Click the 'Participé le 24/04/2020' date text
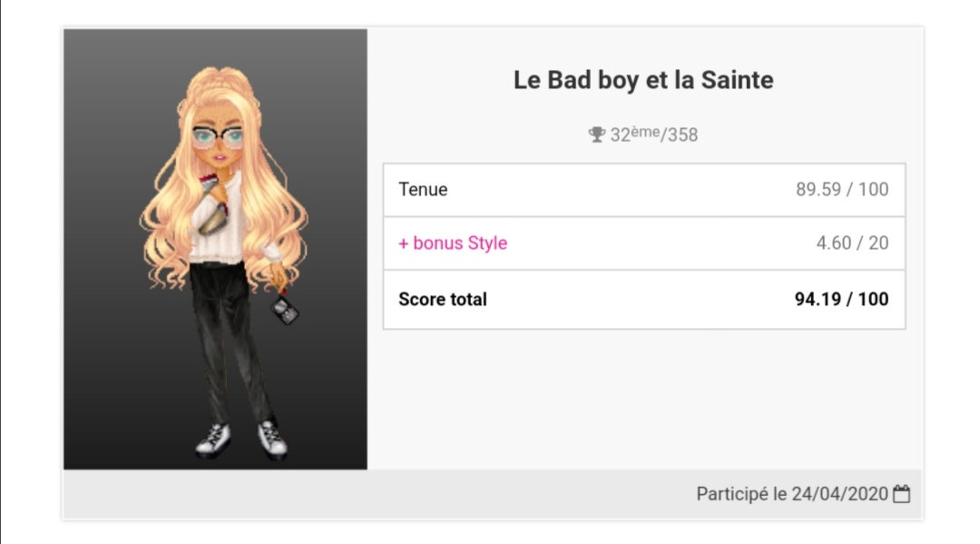 coord(791,494)
